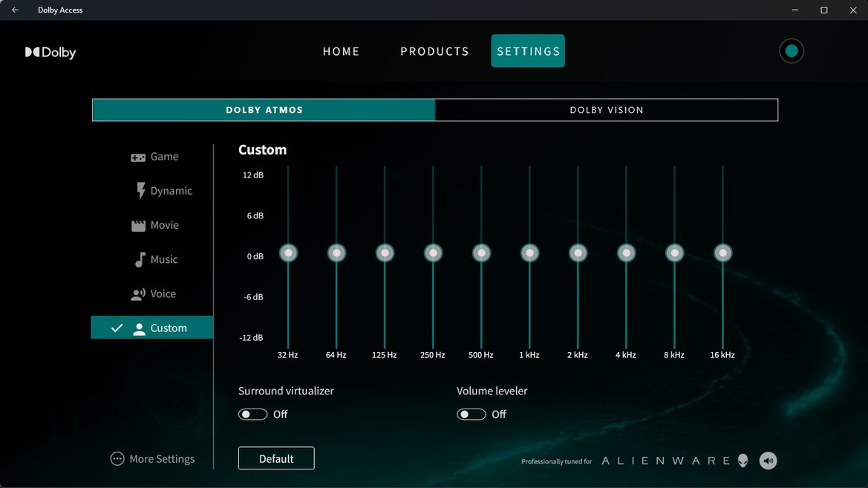The height and width of the screenshot is (488, 868).
Task: Select the Music profile label
Action: point(164,260)
